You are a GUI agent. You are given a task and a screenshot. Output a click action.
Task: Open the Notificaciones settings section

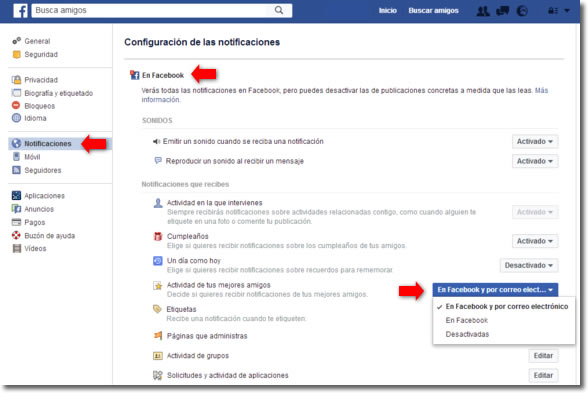(x=48, y=144)
